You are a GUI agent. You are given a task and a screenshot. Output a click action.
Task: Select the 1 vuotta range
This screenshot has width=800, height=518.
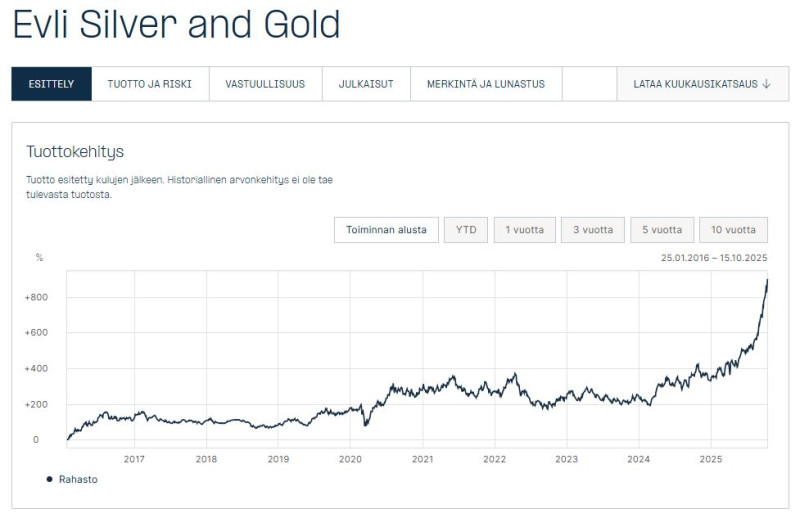525,230
